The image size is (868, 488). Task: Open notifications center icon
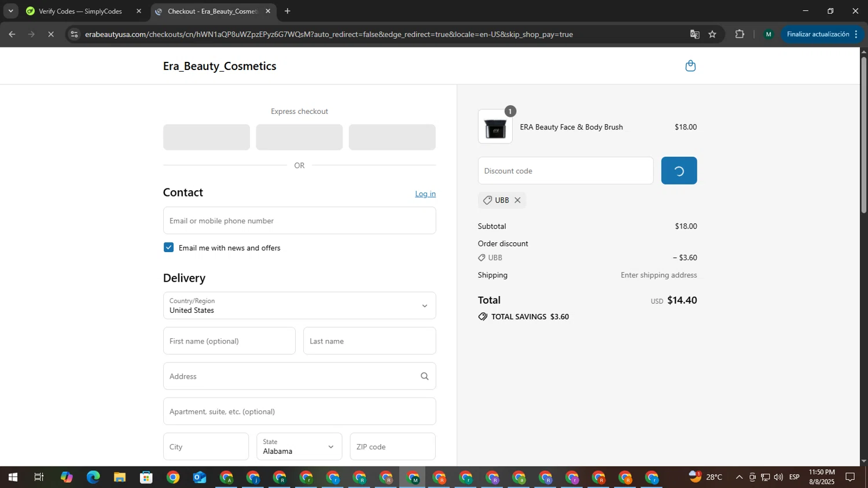point(850,477)
